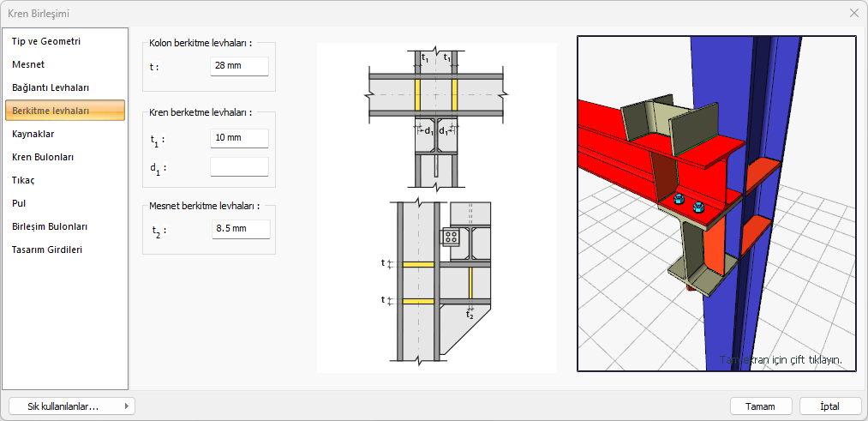
Task: Open the Pul settings page
Action: [19, 203]
